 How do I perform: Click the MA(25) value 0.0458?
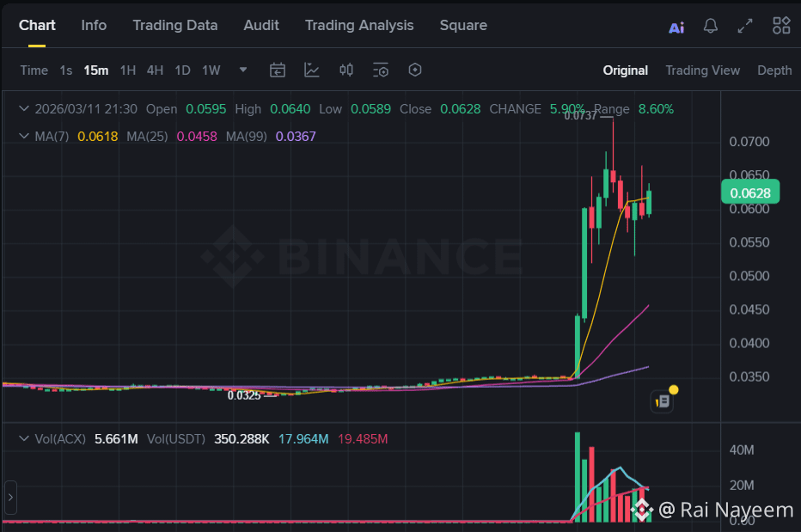(x=197, y=137)
